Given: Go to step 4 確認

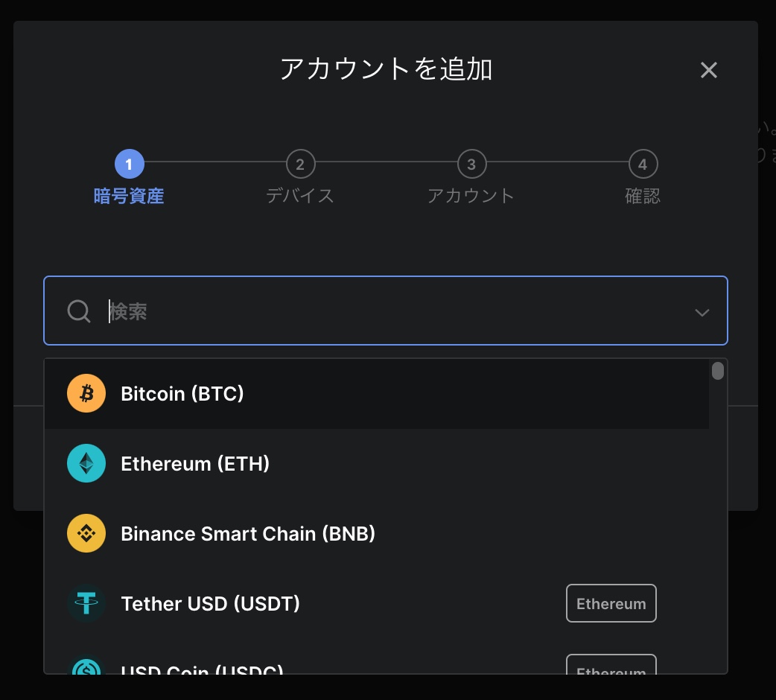Looking at the screenshot, I should click(x=643, y=165).
